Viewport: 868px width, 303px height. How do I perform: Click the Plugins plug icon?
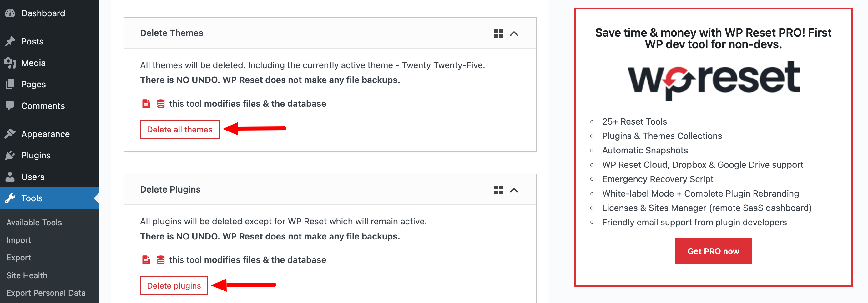pos(10,155)
